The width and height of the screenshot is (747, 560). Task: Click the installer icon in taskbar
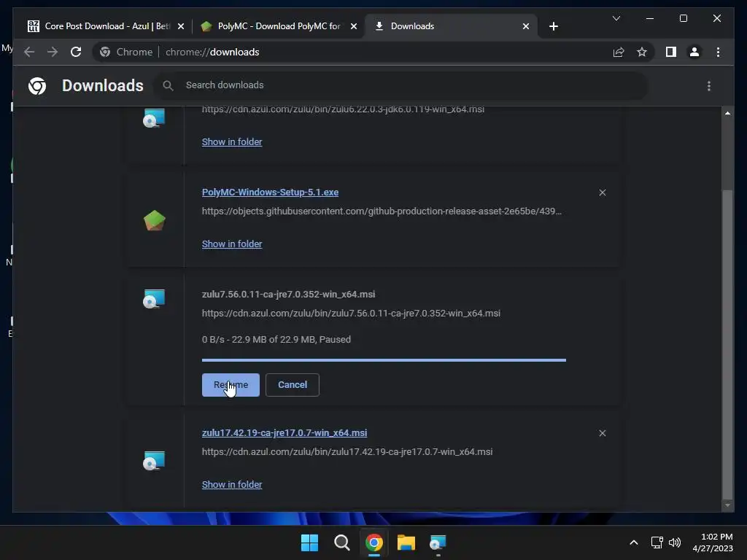tap(438, 542)
